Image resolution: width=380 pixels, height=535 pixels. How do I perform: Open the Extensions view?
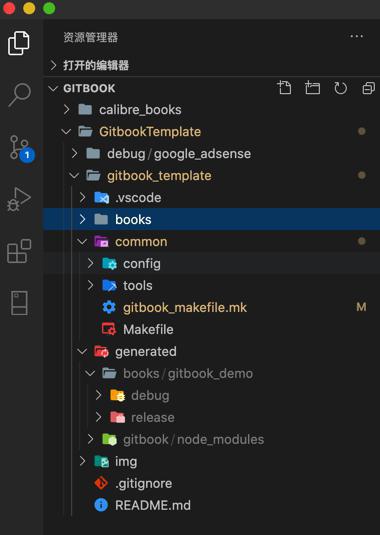(19, 251)
